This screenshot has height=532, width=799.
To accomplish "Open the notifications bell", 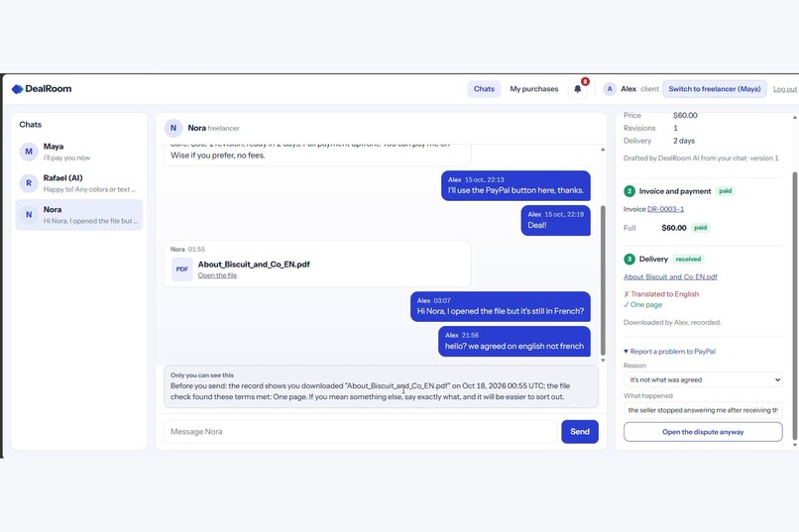I will coord(577,88).
